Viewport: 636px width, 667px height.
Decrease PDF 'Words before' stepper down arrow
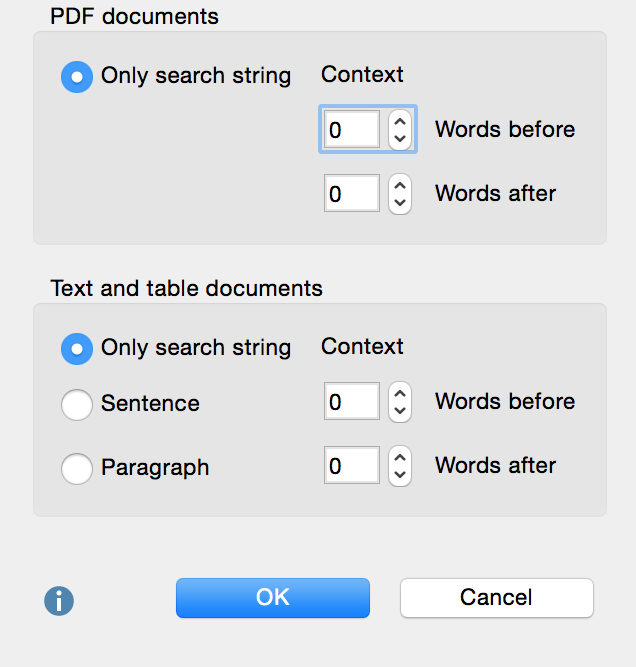click(400, 139)
